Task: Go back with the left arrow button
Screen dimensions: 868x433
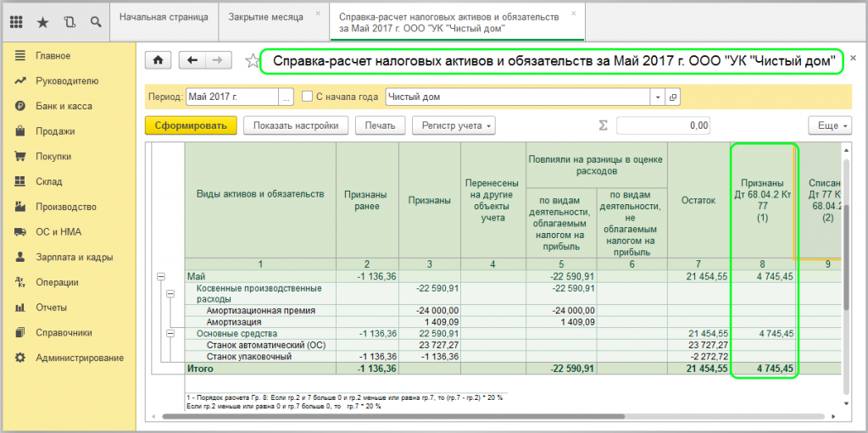Action: pos(192,60)
